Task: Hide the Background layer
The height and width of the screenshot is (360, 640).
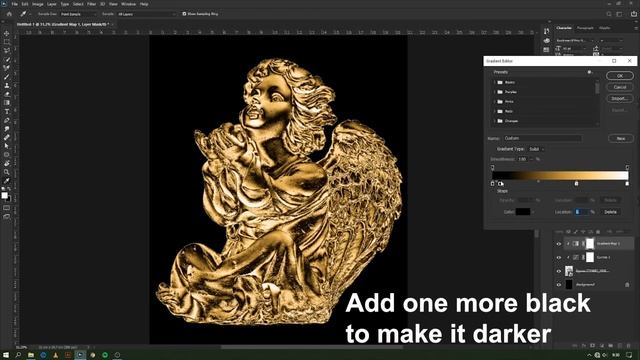Action: 559,285
